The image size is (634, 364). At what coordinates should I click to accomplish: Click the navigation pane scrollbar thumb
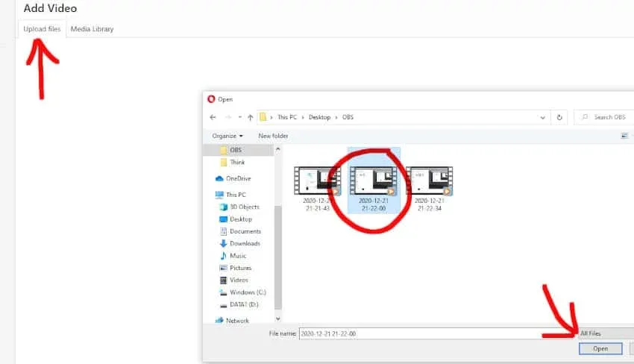(277, 257)
